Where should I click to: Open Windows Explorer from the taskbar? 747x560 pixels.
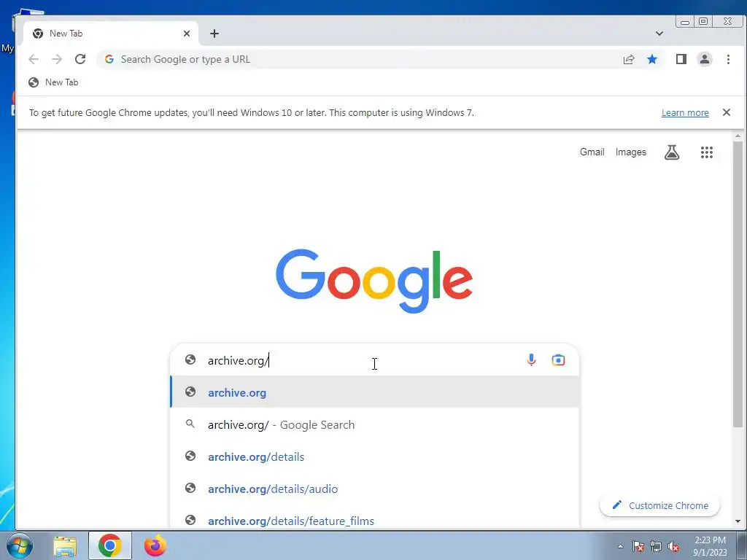tap(65, 545)
